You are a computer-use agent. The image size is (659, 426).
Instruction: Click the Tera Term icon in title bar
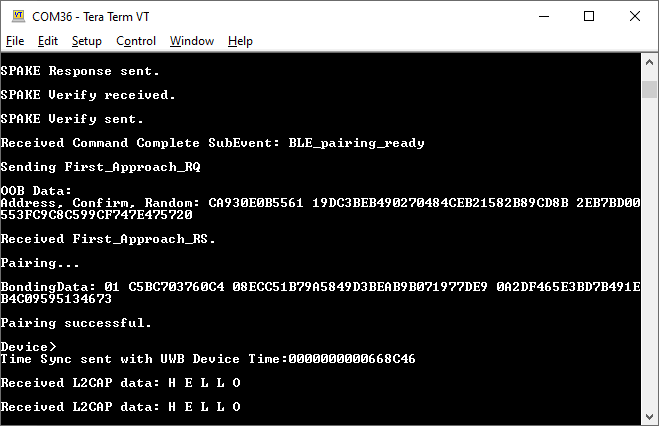click(x=17, y=15)
